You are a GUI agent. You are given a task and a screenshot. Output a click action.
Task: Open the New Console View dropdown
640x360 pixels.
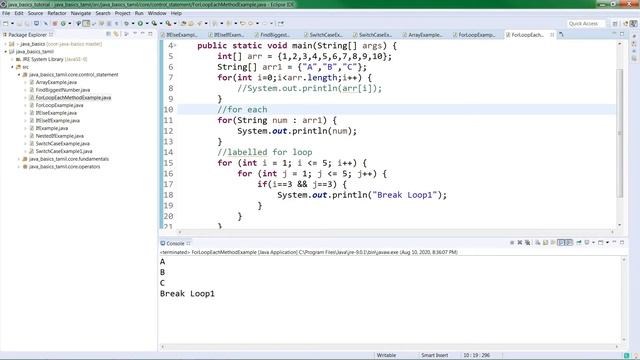(x=607, y=242)
